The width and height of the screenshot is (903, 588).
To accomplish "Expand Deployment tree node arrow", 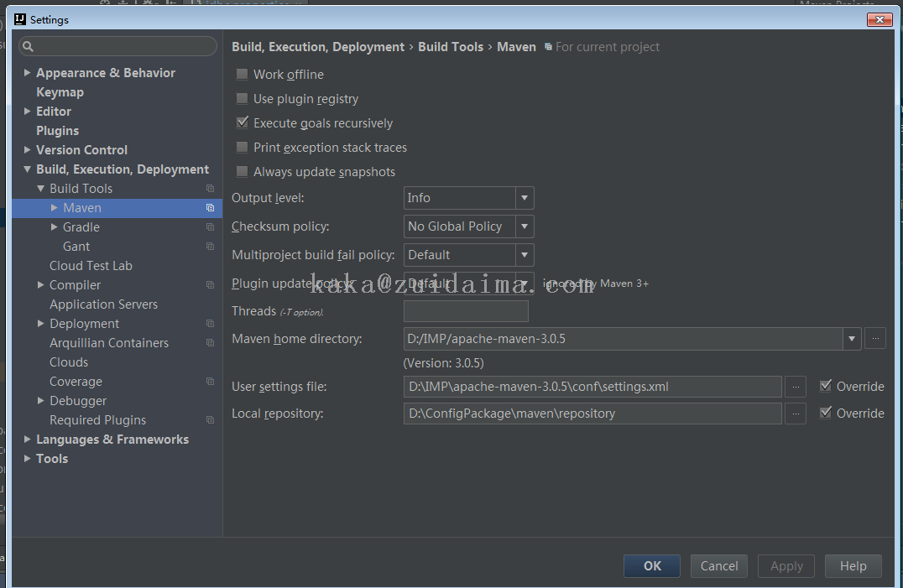I will pyautogui.click(x=40, y=323).
